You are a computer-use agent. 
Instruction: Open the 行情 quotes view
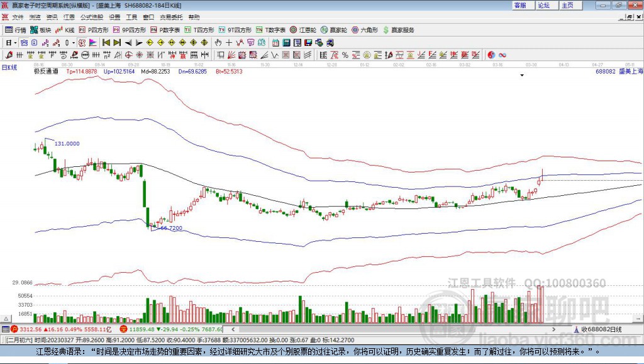tap(16, 30)
